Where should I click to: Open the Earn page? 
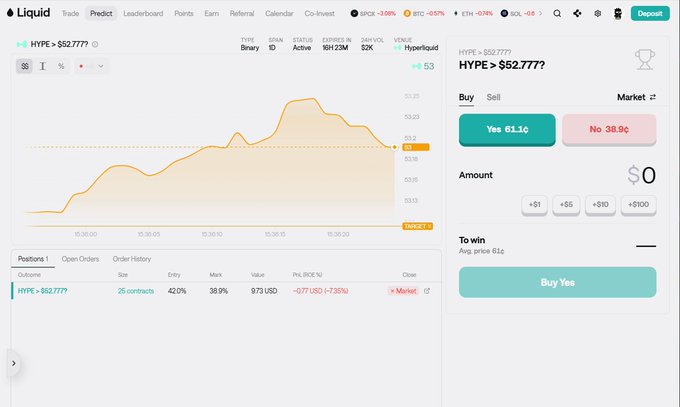coord(212,13)
